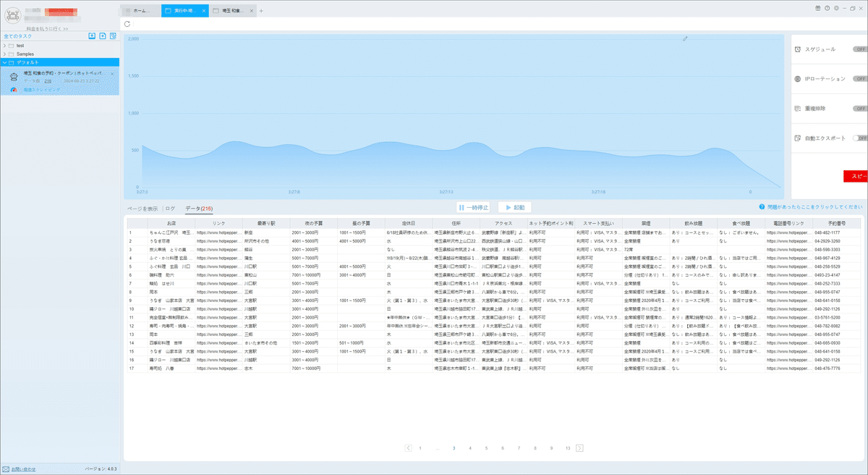Go to page 6 in pagination
Screen dimensions: 868x475
click(x=503, y=448)
